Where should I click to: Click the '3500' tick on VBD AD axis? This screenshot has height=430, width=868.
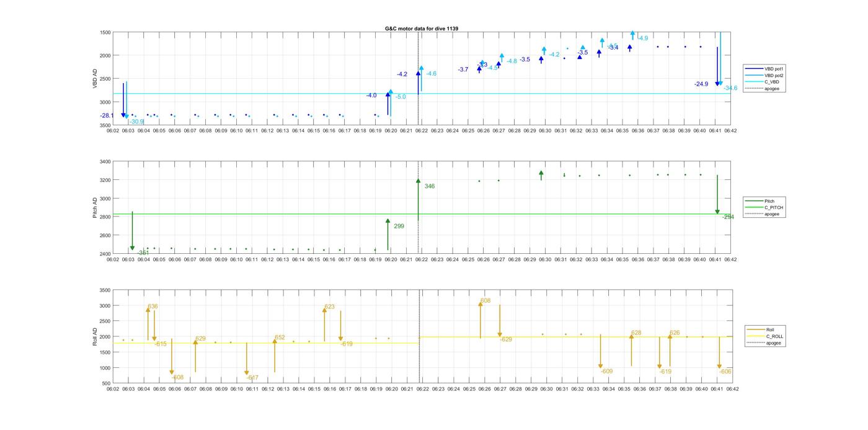point(105,125)
